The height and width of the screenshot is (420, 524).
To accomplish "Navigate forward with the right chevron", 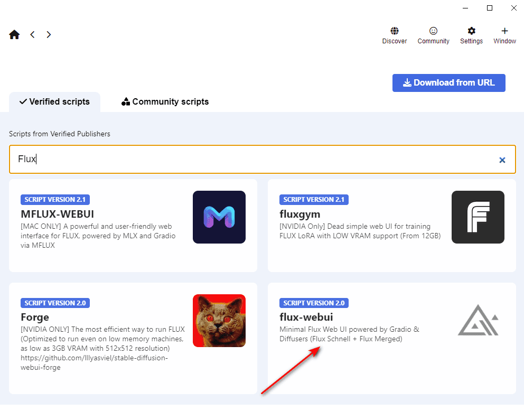I will coord(49,34).
